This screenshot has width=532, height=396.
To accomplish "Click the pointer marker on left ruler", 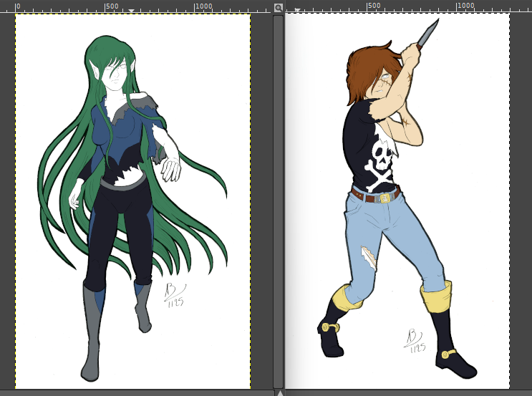I will point(131,10).
